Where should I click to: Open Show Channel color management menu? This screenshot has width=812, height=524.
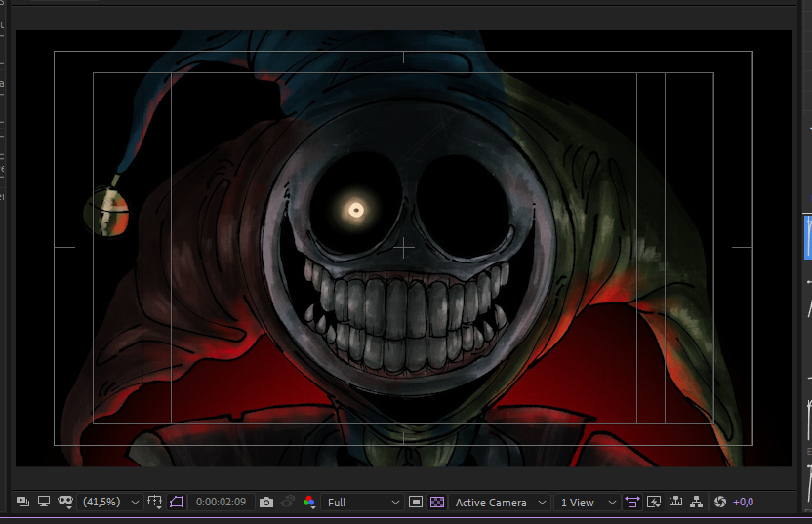(309, 502)
